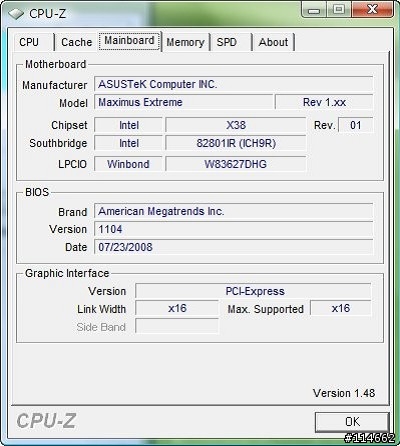This screenshot has width=400, height=446.
Task: Click the ASUSTeK Computer INC. manufacturer field
Action: point(233,84)
